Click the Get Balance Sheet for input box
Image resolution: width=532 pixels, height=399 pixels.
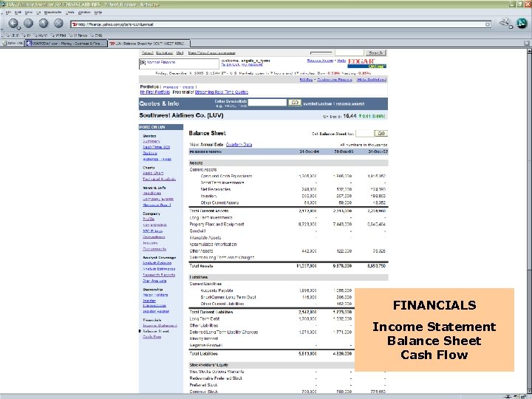coord(365,134)
